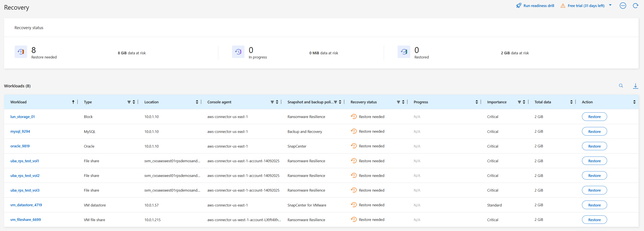The width and height of the screenshot is (644, 231).
Task: Click the Restore needed status icon tile
Action: pos(21,52)
